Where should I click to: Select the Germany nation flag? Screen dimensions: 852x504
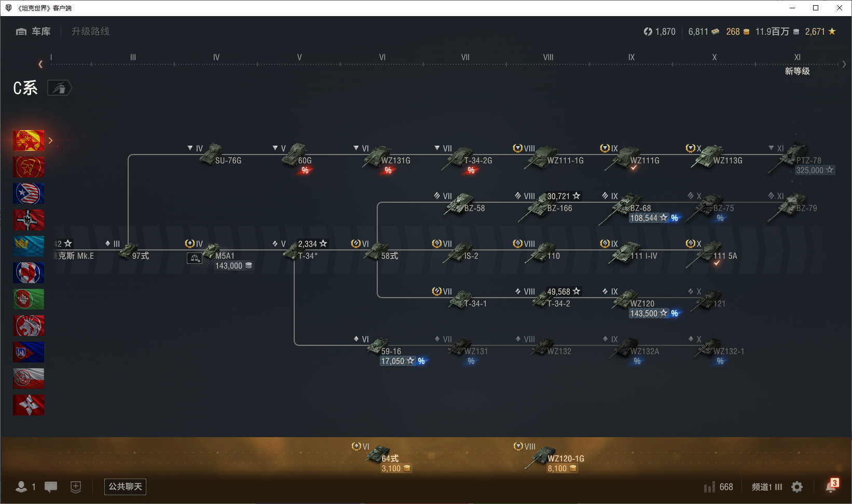(29, 220)
